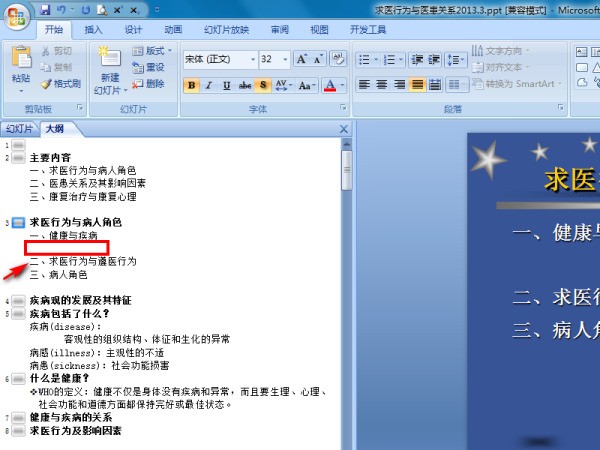Increase list indent level
The width and height of the screenshot is (600, 450).
[434, 60]
